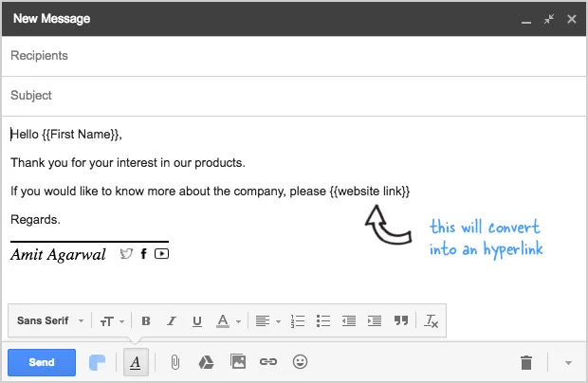Increase the text indent
This screenshot has height=383, width=588.
(375, 321)
